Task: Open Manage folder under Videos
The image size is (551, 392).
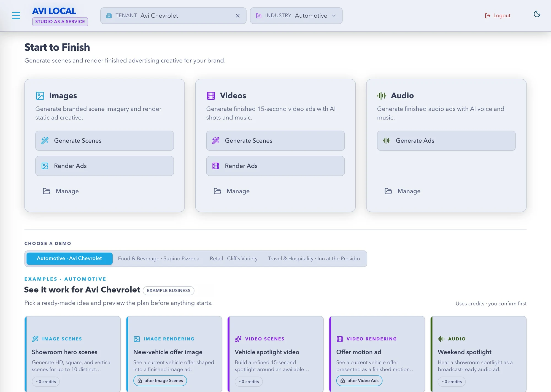Action: [232, 191]
